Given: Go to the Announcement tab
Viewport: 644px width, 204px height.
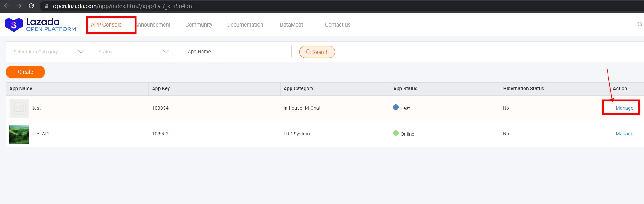Looking at the screenshot, I should click(154, 25).
